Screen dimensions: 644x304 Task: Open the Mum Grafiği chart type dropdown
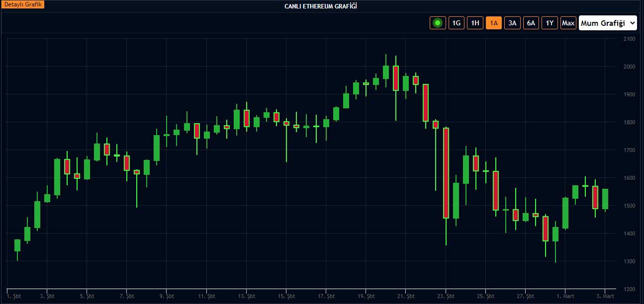pyautogui.click(x=608, y=23)
